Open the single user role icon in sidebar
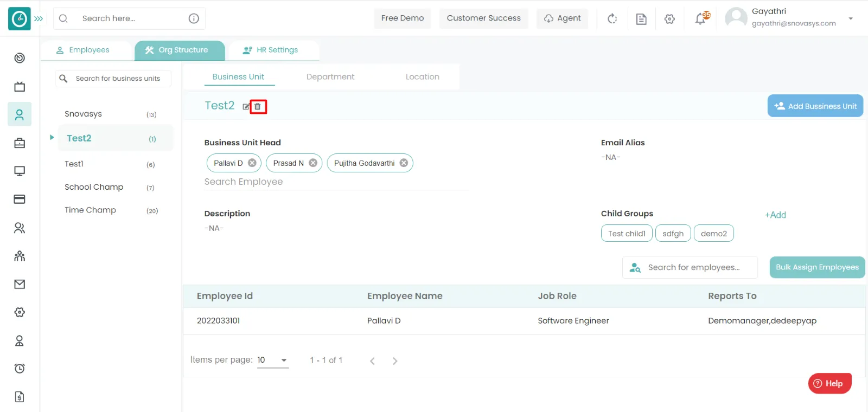The height and width of the screenshot is (412, 868). click(20, 340)
